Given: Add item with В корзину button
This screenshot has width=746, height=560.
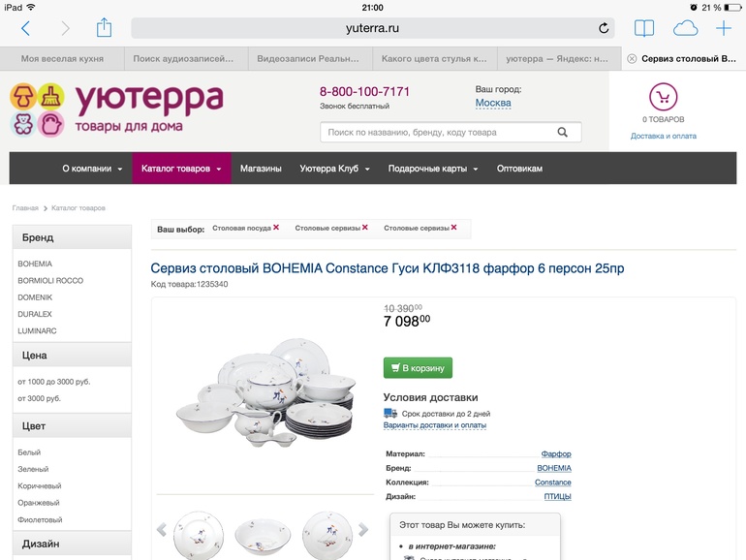Looking at the screenshot, I should (x=418, y=368).
